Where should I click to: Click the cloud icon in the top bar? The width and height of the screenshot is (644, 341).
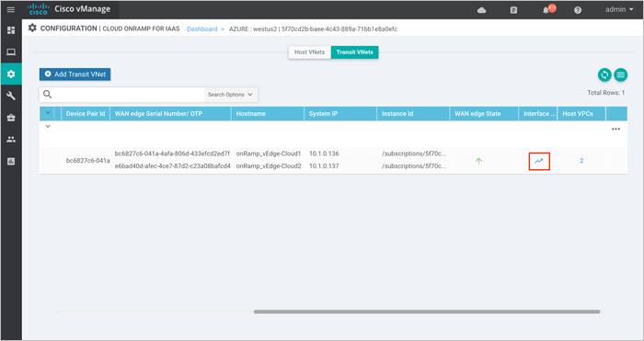pos(482,10)
